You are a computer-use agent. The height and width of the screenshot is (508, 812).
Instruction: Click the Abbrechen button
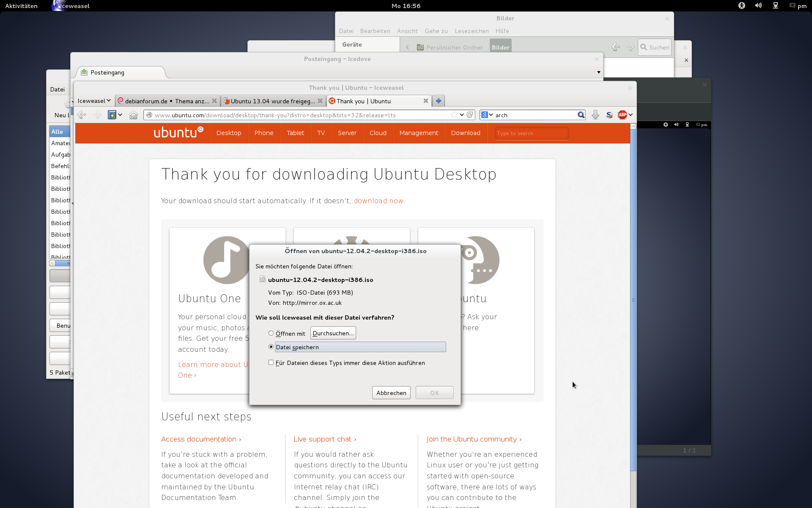coord(391,393)
